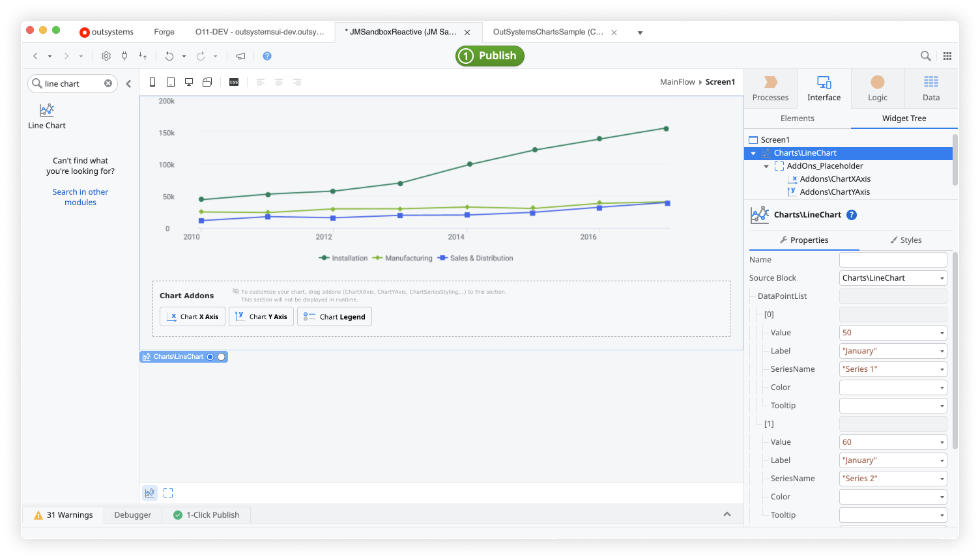This screenshot has height=560, width=980.
Task: Click the green Publish button
Action: (489, 56)
